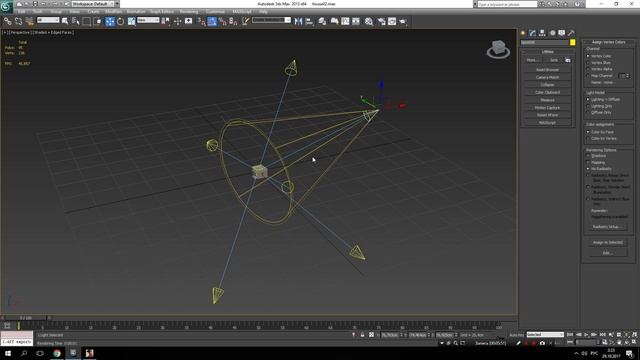Image resolution: width=640 pixels, height=360 pixels.
Task: Select the Vertex Illum channel radio
Action: pos(588,62)
